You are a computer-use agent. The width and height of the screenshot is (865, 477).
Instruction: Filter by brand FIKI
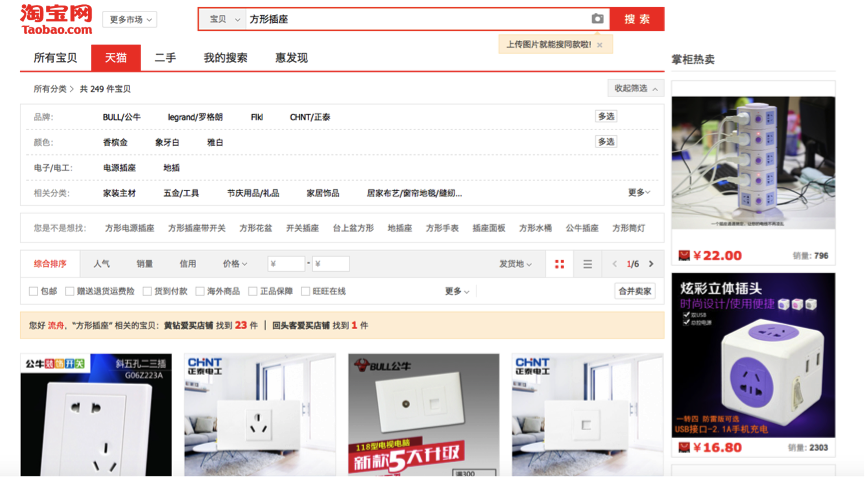click(x=257, y=117)
